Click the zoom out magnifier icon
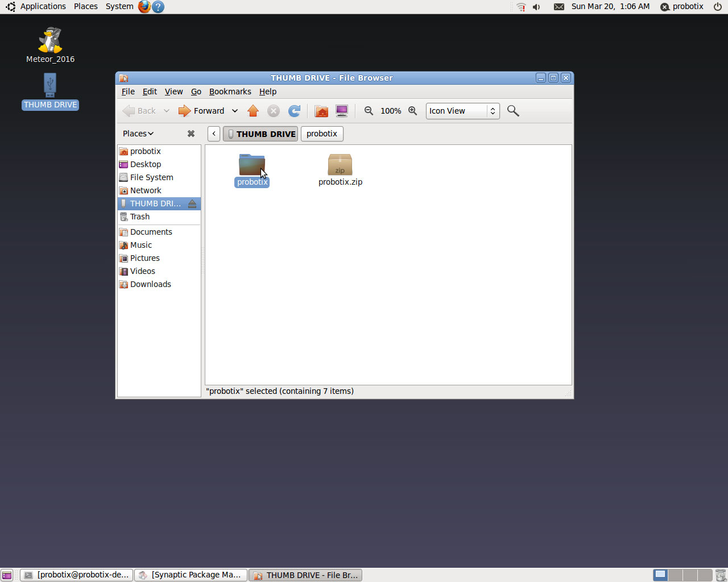 pyautogui.click(x=369, y=111)
